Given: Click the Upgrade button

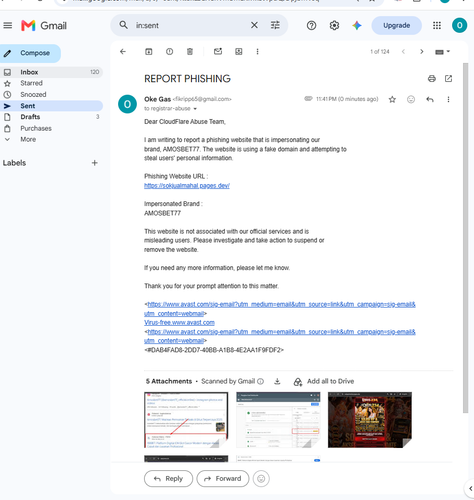Looking at the screenshot, I should point(396,25).
